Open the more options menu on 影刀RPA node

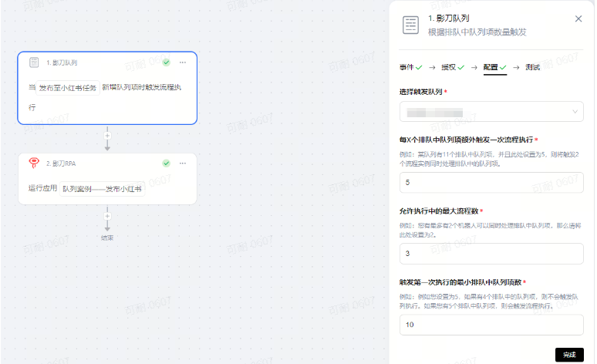pyautogui.click(x=183, y=163)
